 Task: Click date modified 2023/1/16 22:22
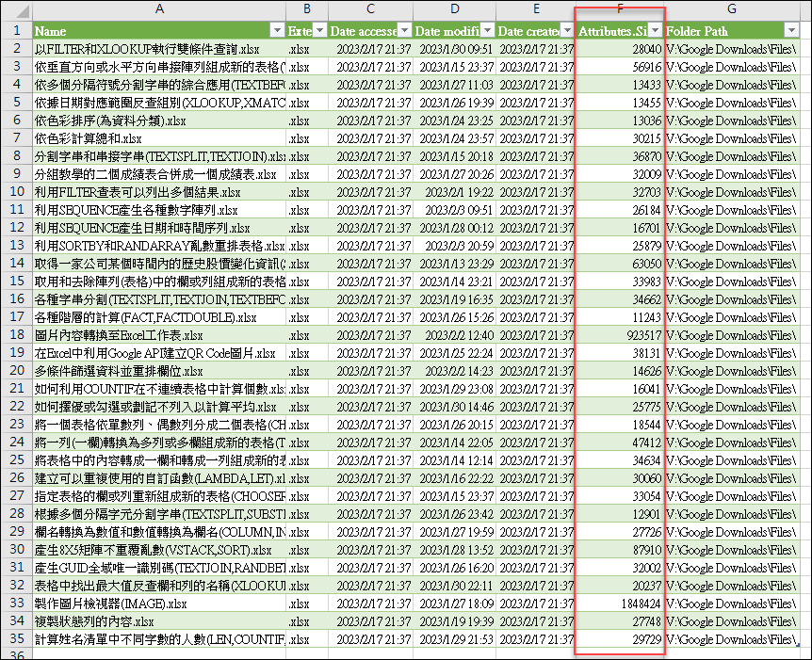tap(456, 478)
